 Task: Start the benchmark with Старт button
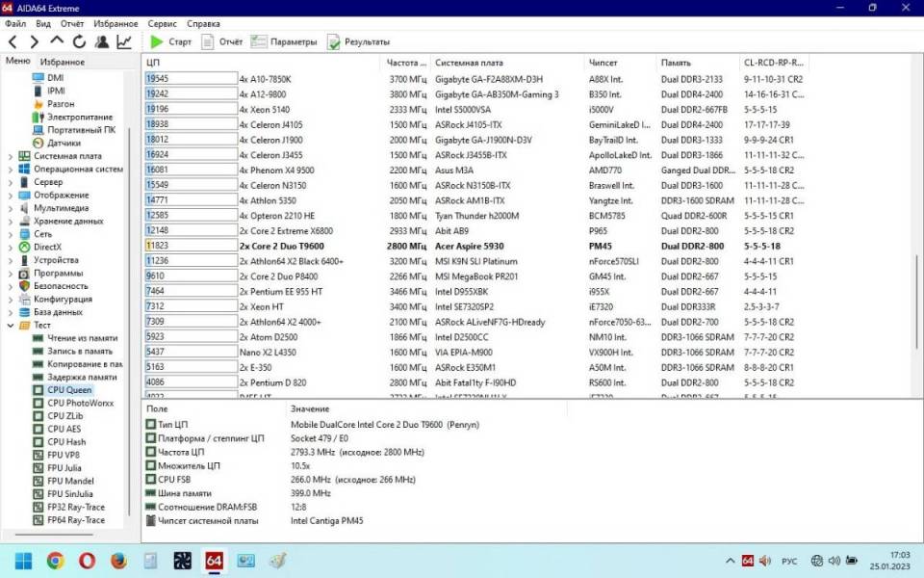(x=170, y=42)
